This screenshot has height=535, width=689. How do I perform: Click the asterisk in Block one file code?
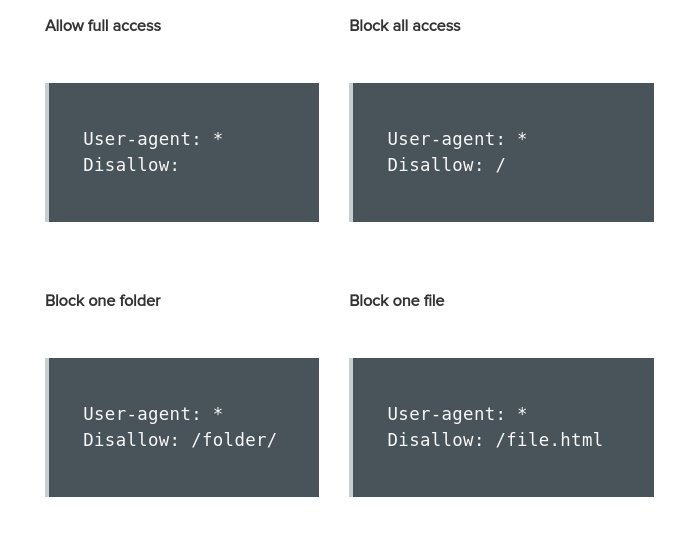pyautogui.click(x=522, y=414)
